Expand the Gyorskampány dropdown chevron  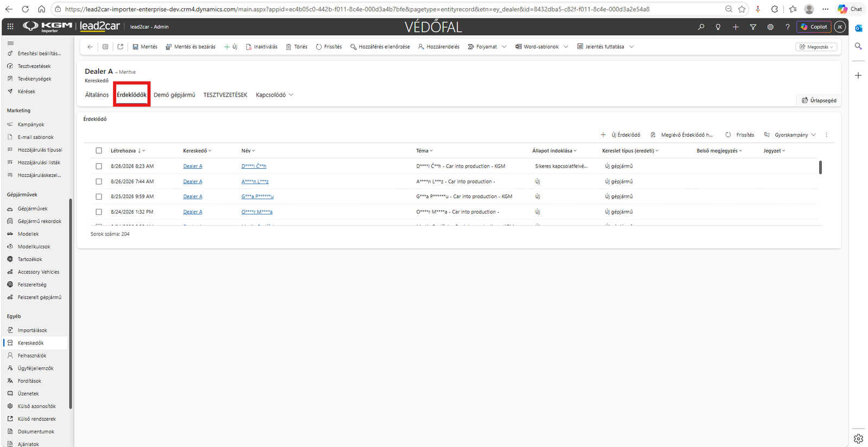pos(813,135)
